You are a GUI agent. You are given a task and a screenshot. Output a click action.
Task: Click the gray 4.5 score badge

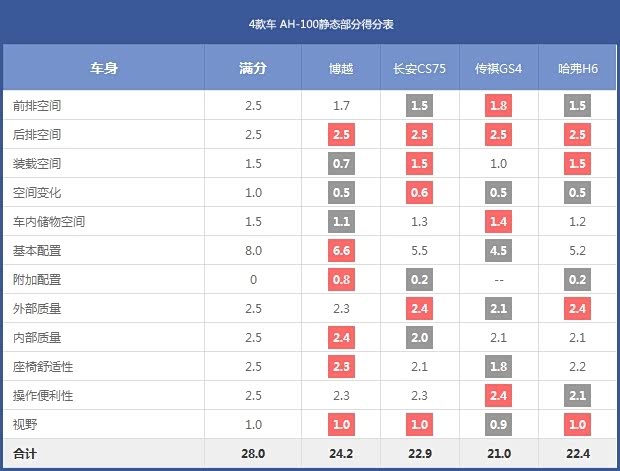pyautogui.click(x=498, y=251)
